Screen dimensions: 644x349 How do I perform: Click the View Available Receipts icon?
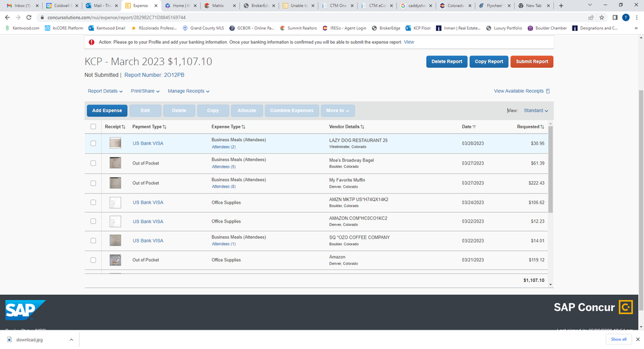548,91
